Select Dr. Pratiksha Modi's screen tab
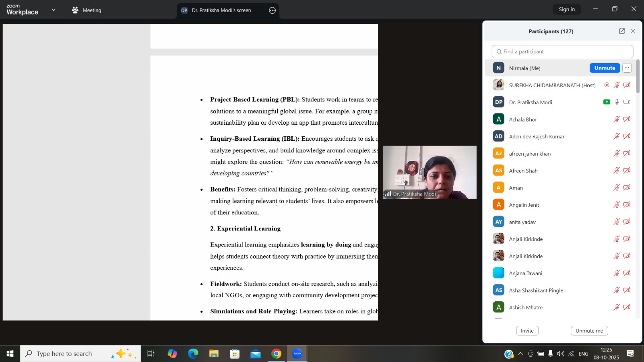Viewport: 644px width, 362px height. click(221, 10)
